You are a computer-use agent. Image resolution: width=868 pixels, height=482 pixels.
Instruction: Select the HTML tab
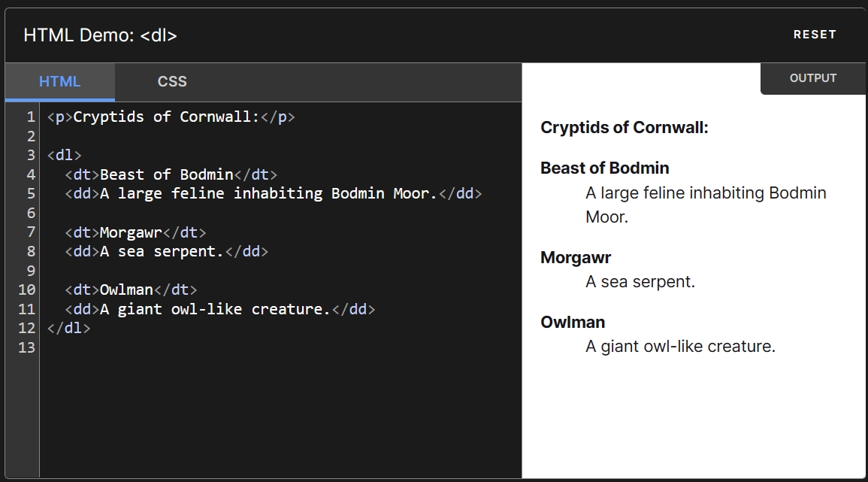click(x=60, y=82)
